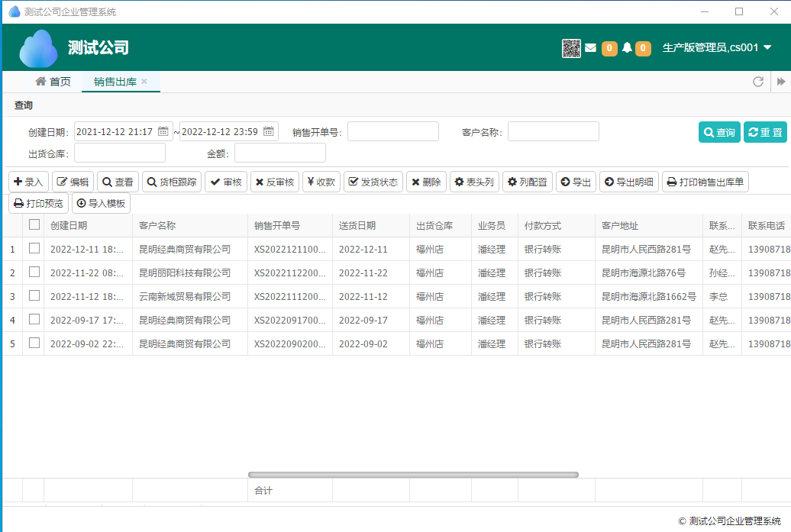791x532 pixels.
Task: Check the row 4 checkbox dated 2022-09-17
Action: pyautogui.click(x=34, y=319)
